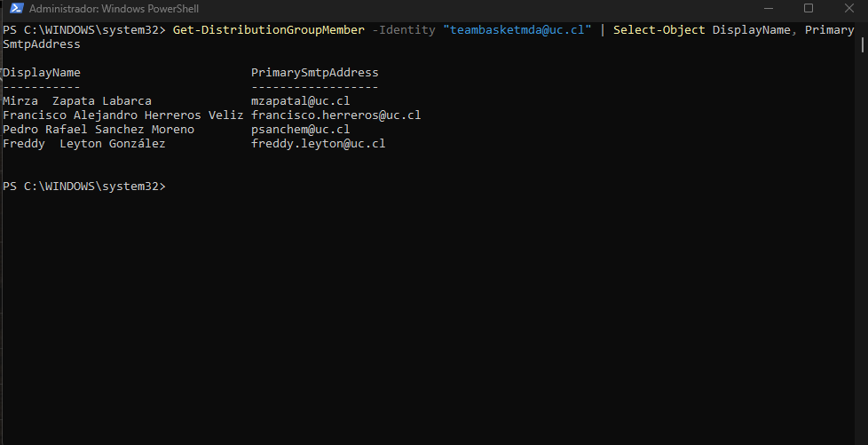Click Pedro Rafael Sanchez Moreno entry
This screenshot has height=445, width=868.
pyautogui.click(x=99, y=130)
